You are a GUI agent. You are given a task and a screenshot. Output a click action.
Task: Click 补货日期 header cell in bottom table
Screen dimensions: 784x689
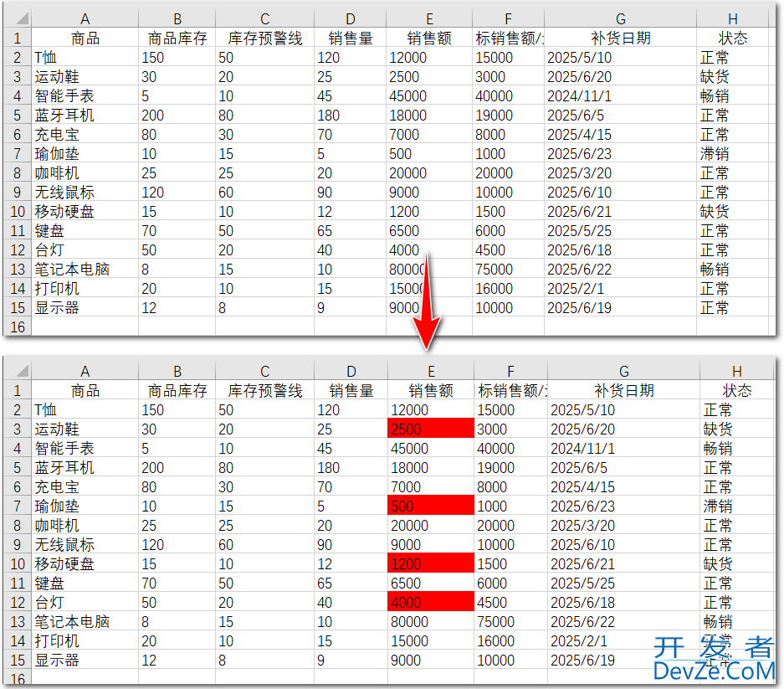[x=623, y=391]
